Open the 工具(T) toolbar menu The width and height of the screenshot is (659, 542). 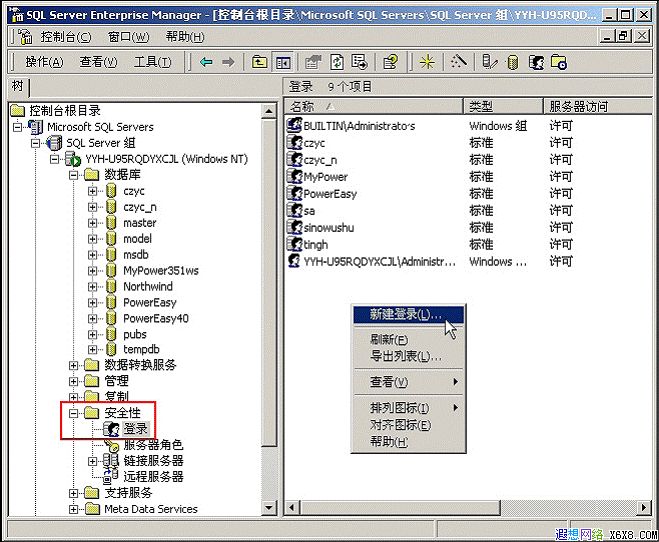153,62
